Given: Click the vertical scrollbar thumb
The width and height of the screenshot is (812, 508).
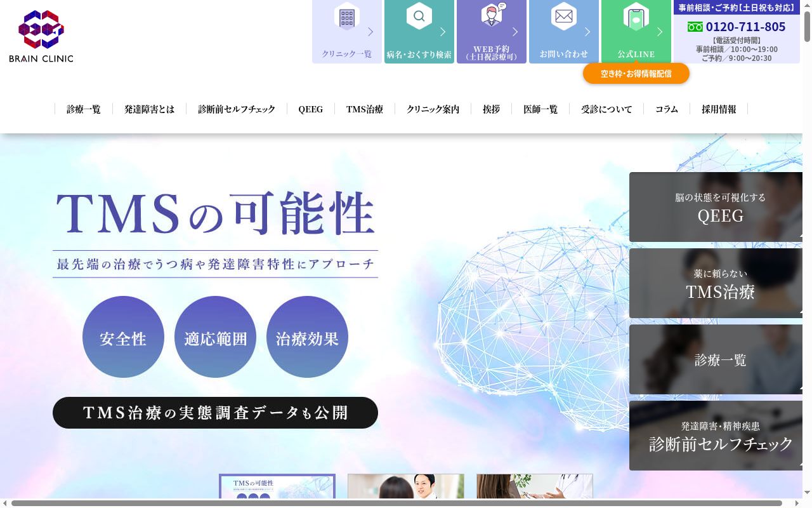Looking at the screenshot, I should tap(807, 27).
